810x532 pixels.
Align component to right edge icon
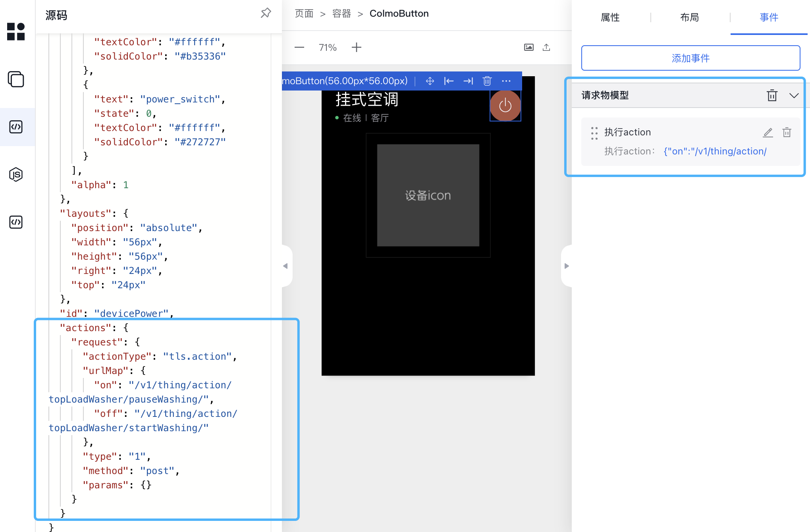[468, 81]
